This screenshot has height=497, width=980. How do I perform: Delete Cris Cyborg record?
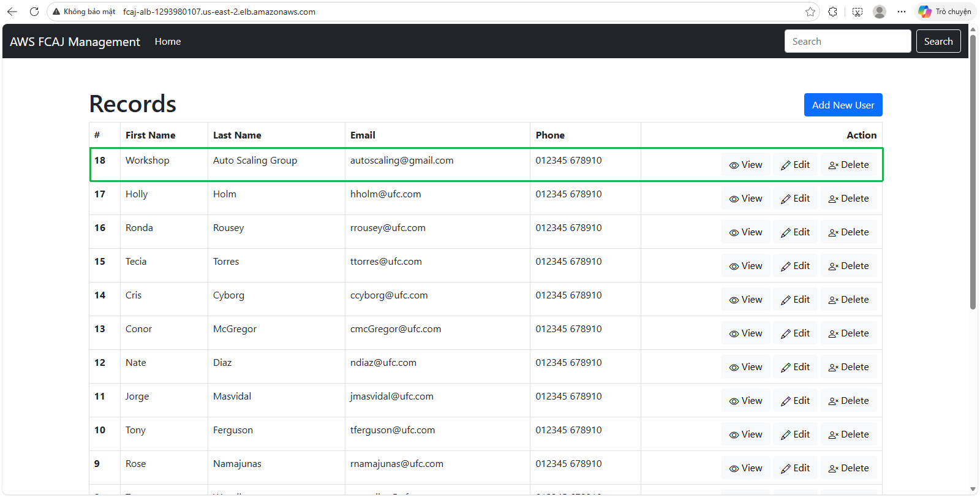coord(848,300)
